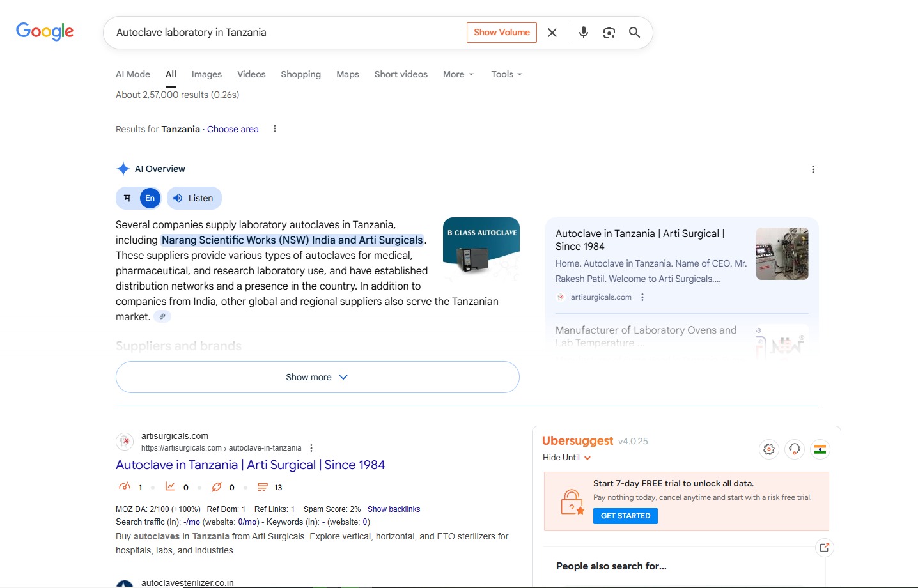This screenshot has height=588, width=918.
Task: Click the 0/mo website traffic link
Action: 248,522
